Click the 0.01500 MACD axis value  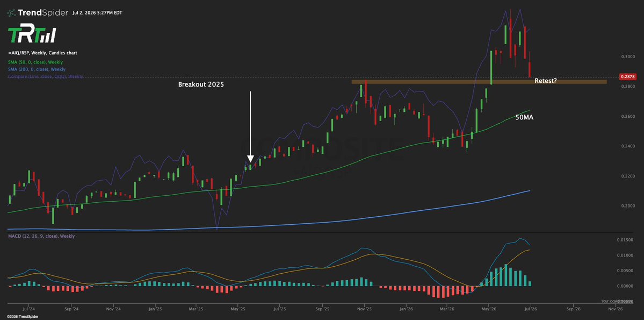[626, 240]
